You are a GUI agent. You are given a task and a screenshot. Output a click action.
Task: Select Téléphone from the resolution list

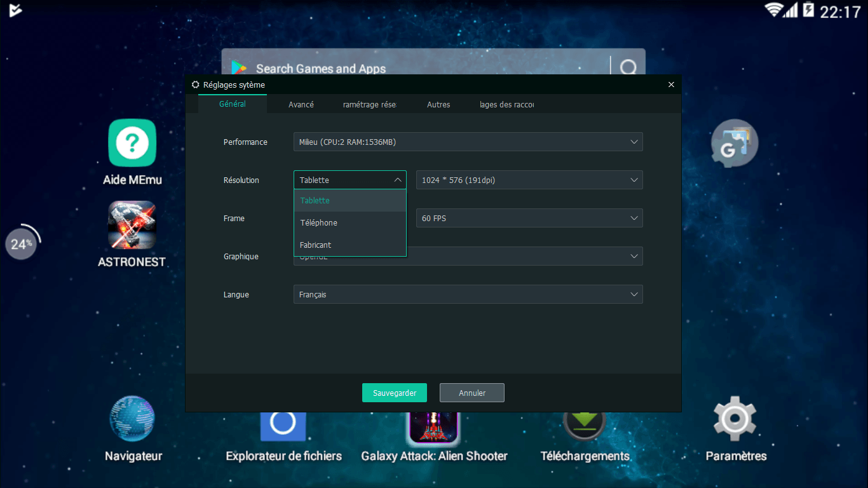click(318, 222)
